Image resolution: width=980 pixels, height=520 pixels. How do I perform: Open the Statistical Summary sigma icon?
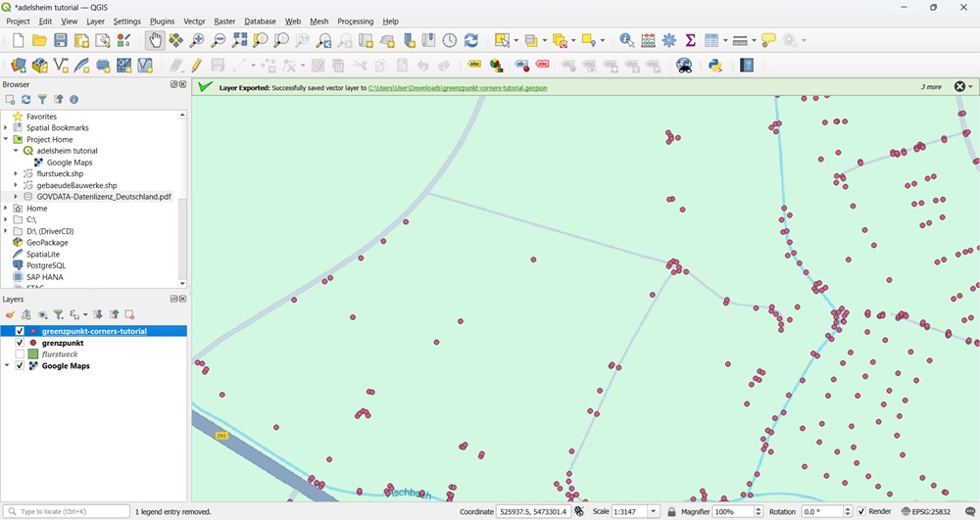691,40
